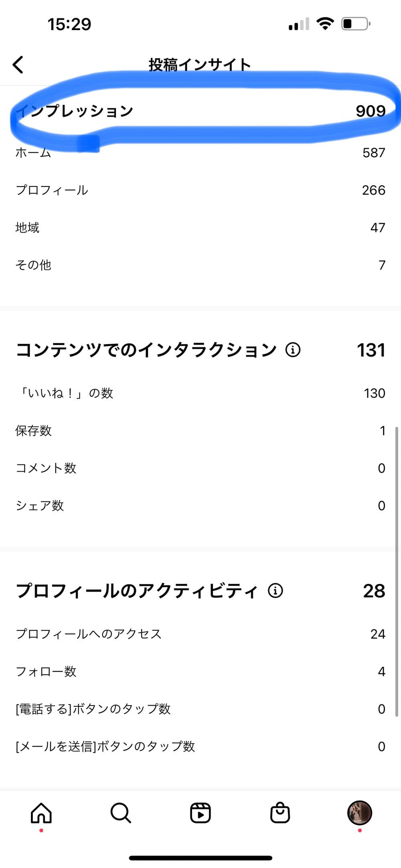401x868 pixels.
Task: Open the Search magnifier icon
Action: point(121,813)
